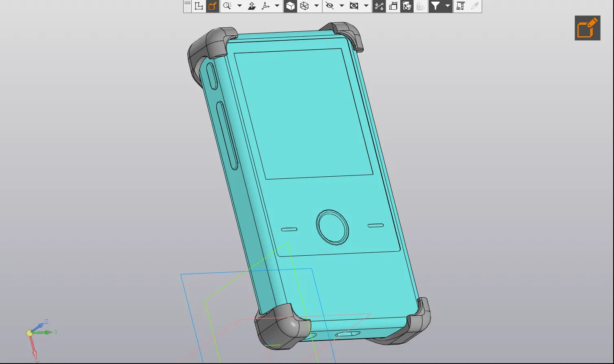Screen dimensions: 614x364
Task: Open the display mode dropdown arrow
Action: point(316,6)
